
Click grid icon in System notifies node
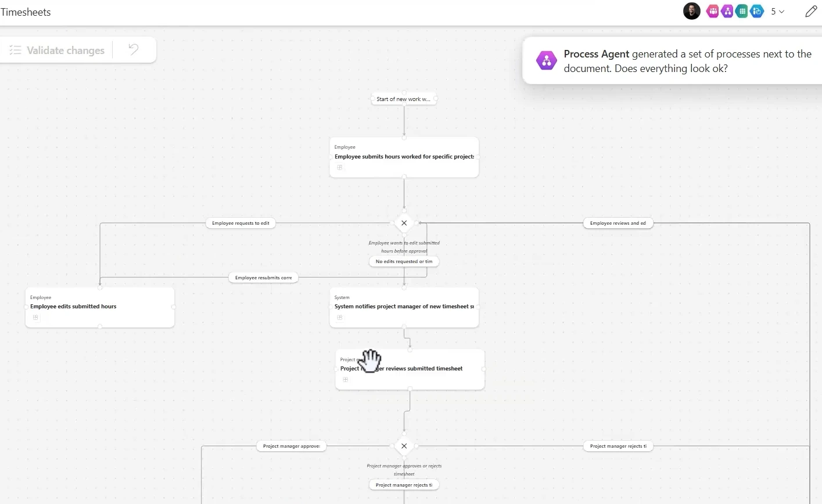pyautogui.click(x=340, y=318)
